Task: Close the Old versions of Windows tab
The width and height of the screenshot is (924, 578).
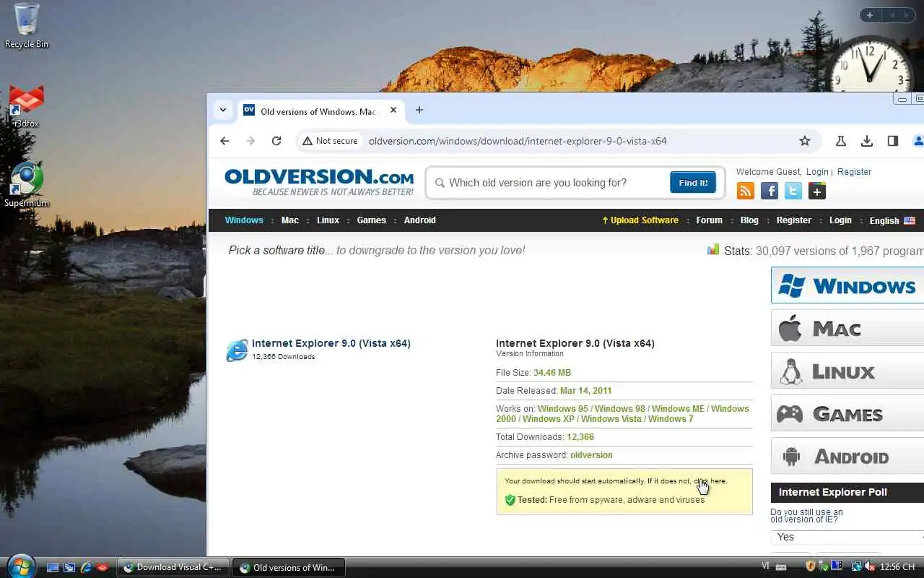Action: tap(393, 111)
